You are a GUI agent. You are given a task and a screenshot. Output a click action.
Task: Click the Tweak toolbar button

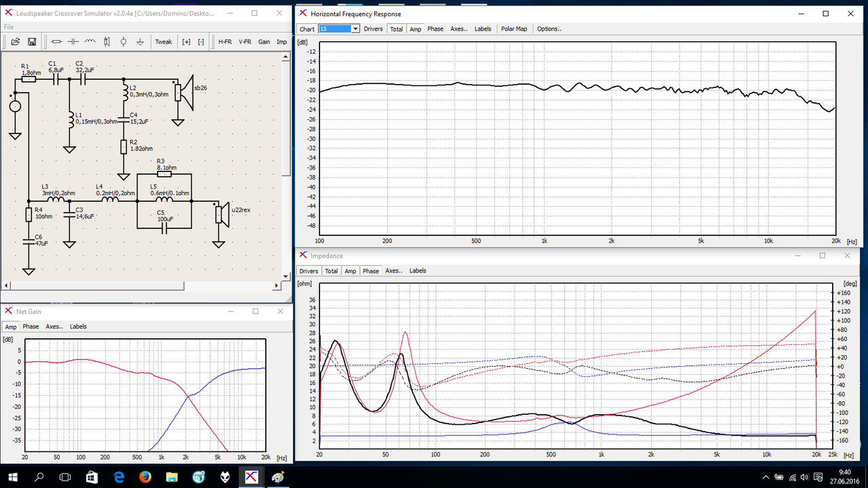pos(163,41)
